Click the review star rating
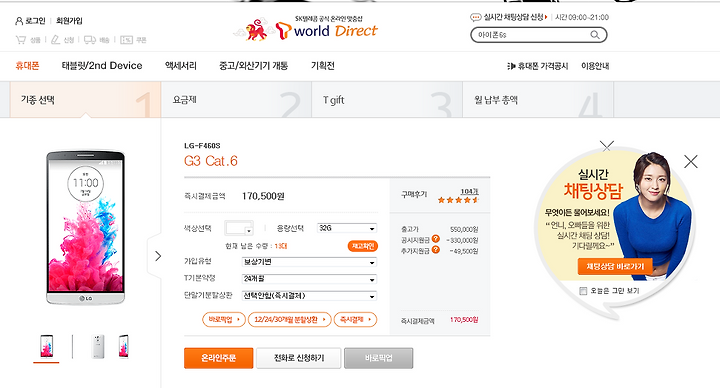 458,200
